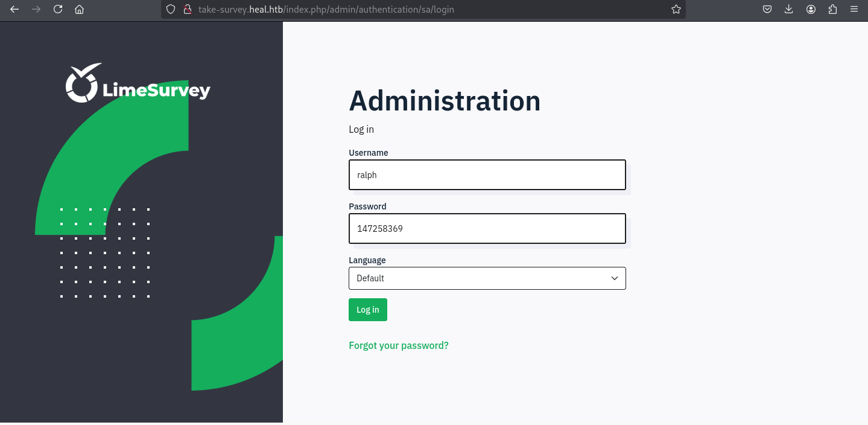Focus the Password input field
The height and width of the screenshot is (425, 868).
[487, 229]
